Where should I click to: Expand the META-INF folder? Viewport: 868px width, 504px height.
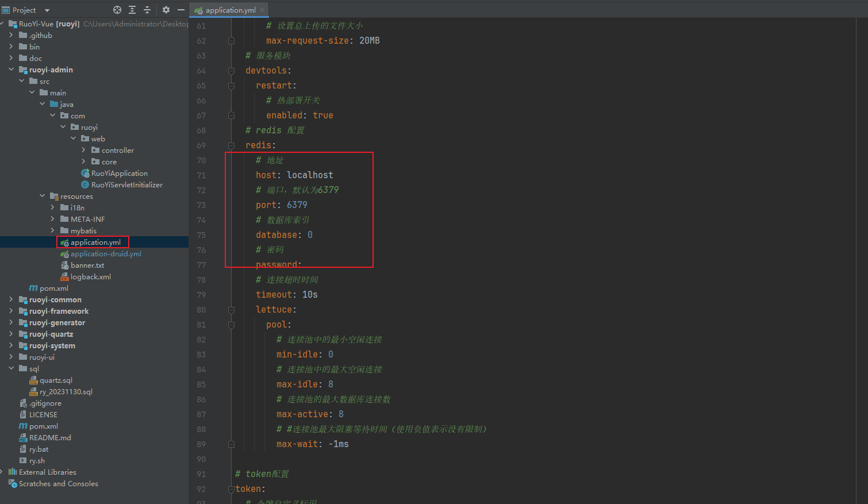52,219
